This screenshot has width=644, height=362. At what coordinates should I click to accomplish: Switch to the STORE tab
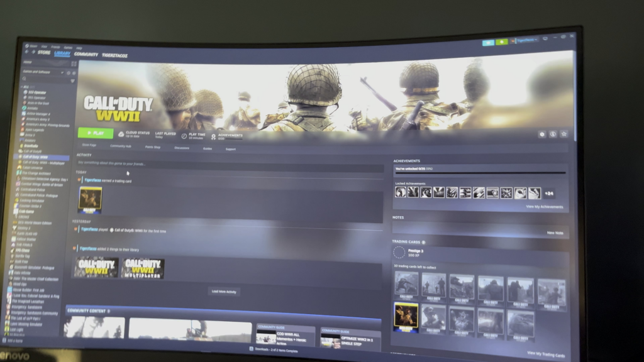pyautogui.click(x=44, y=53)
